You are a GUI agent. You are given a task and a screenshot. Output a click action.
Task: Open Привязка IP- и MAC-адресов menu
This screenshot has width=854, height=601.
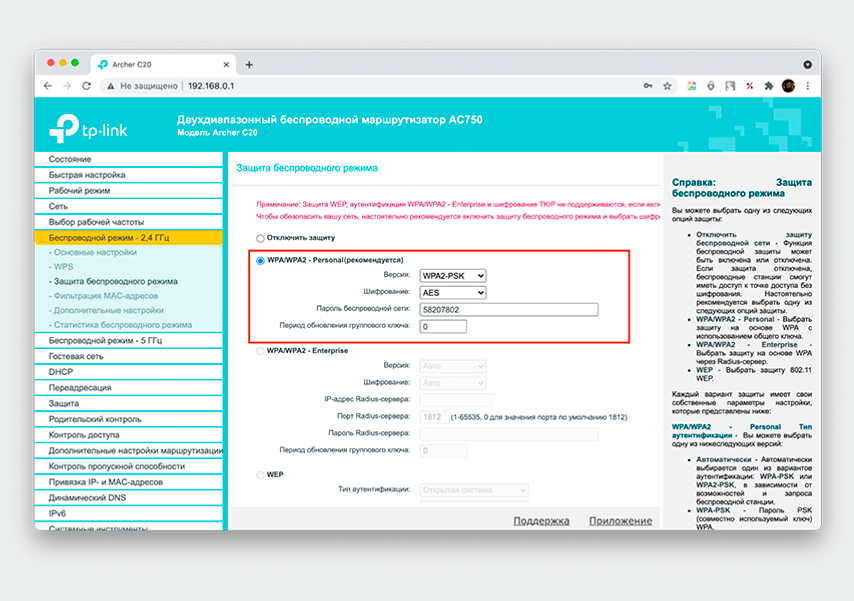point(129,482)
